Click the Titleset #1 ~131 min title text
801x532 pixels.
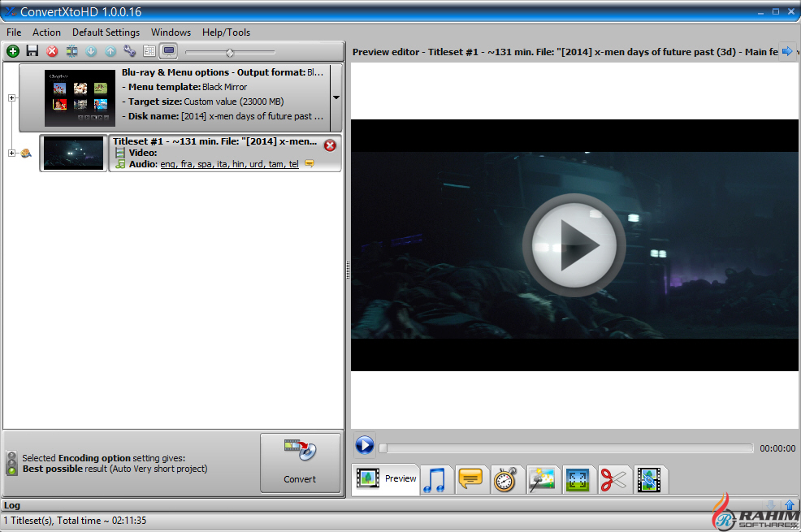214,141
